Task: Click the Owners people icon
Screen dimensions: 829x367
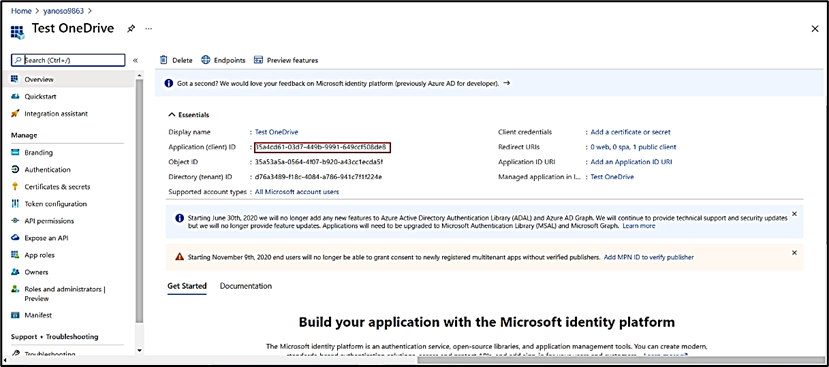Action: 15,272
